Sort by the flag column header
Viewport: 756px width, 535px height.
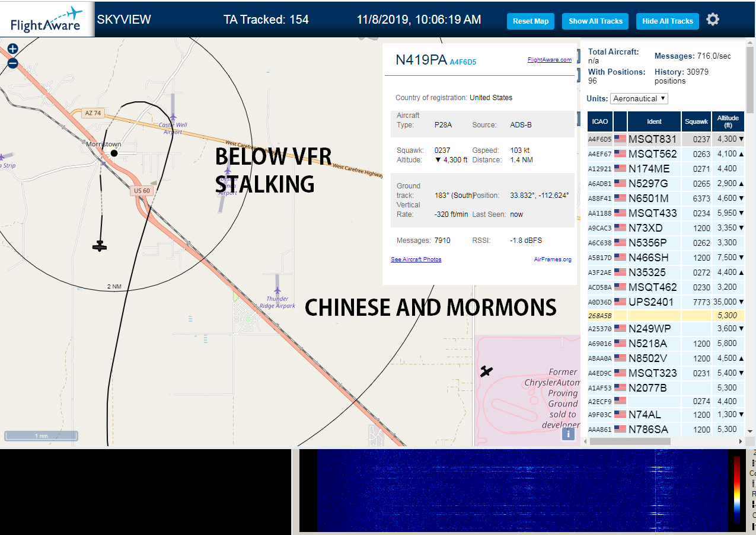coord(620,121)
